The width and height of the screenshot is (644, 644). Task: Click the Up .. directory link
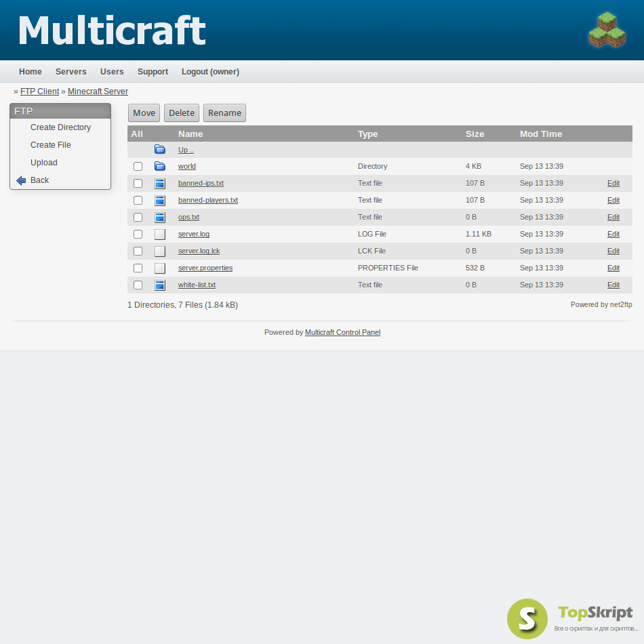tap(186, 150)
